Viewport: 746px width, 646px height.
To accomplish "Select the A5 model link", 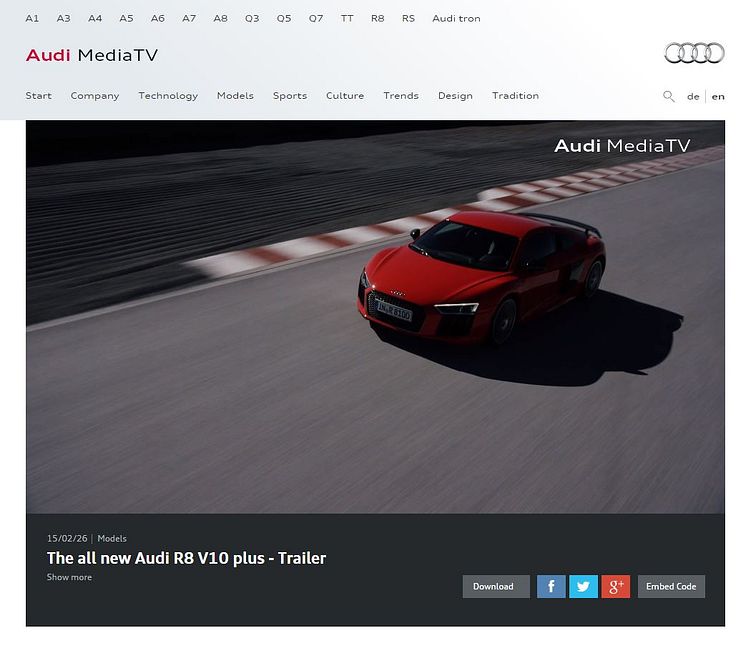I will click(126, 19).
